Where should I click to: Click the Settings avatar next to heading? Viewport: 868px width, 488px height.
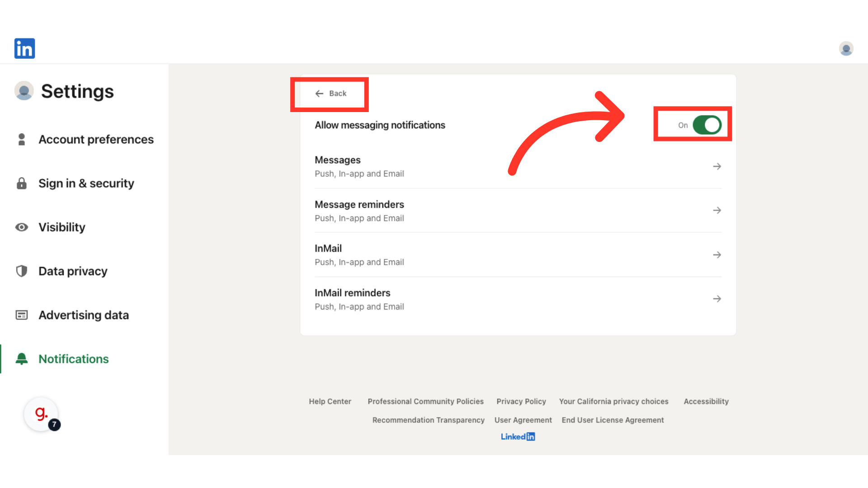pyautogui.click(x=24, y=91)
